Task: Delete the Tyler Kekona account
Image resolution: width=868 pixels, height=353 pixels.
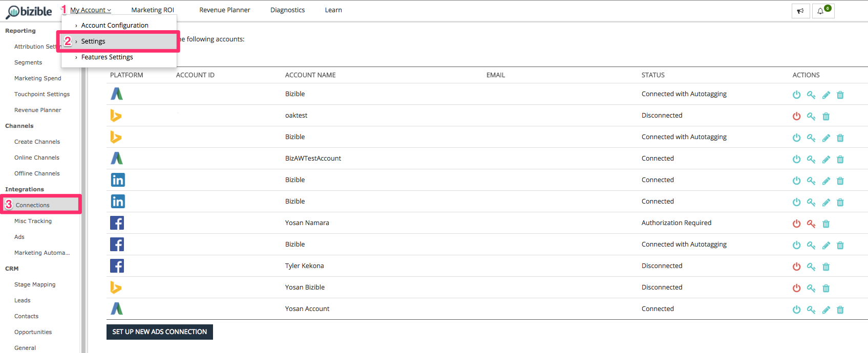Action: pyautogui.click(x=826, y=267)
